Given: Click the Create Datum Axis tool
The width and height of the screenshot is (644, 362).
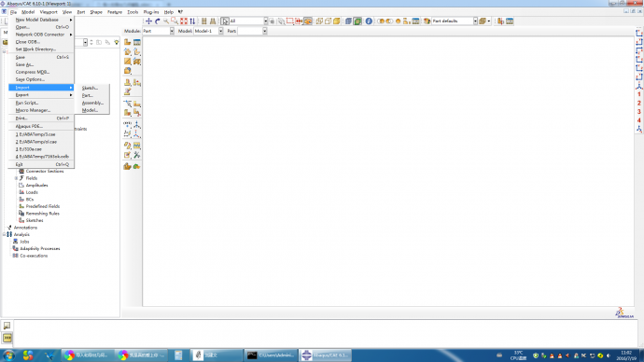Looking at the screenshot, I should coord(137,124).
